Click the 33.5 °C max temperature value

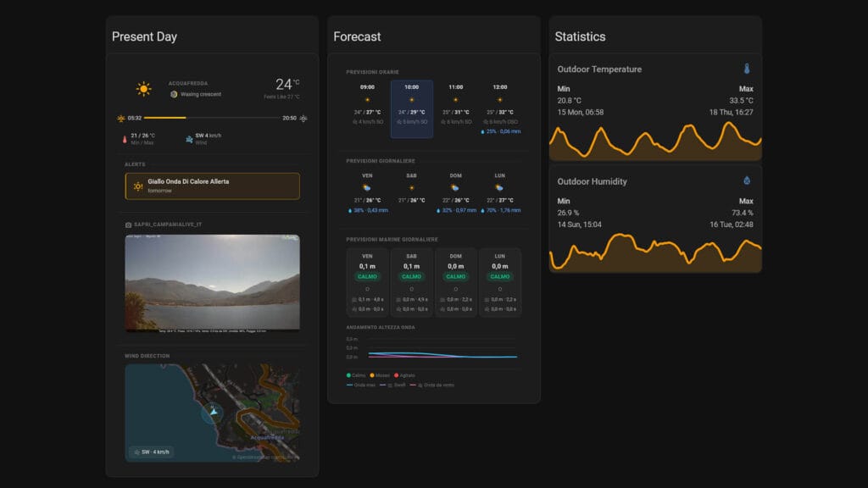coord(741,101)
